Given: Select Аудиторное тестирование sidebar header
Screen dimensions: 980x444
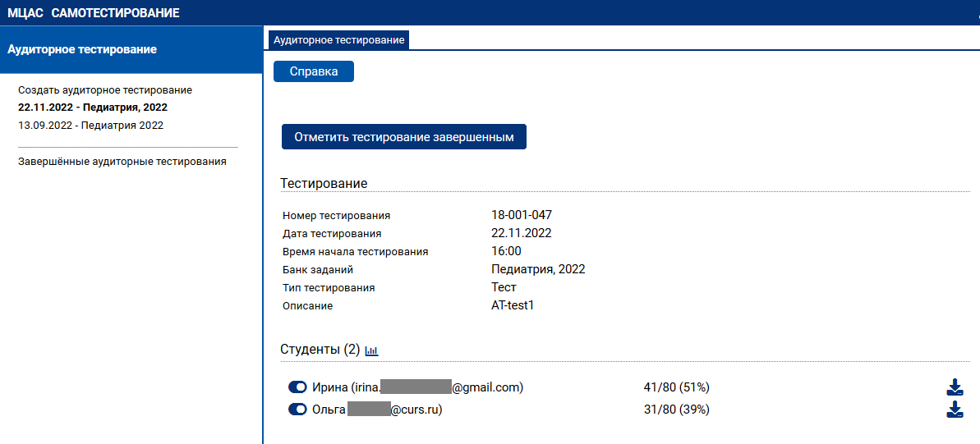Looking at the screenshot, I should [82, 49].
